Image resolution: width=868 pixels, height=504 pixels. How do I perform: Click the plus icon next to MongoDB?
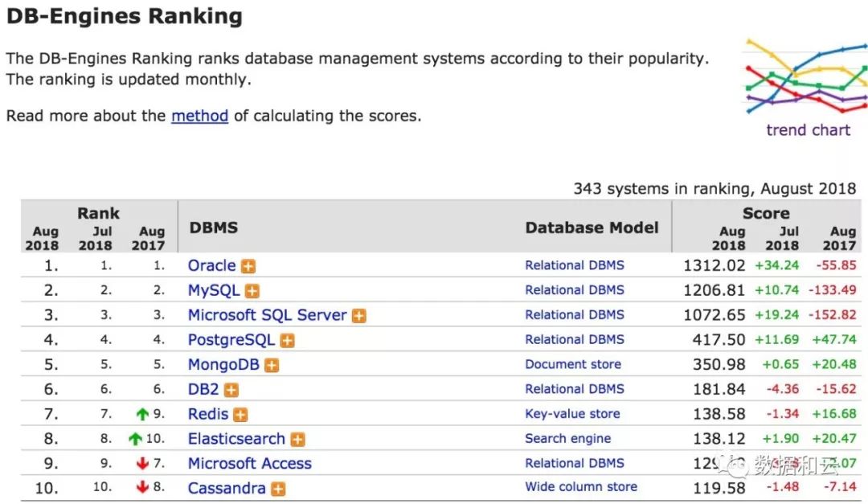272,366
